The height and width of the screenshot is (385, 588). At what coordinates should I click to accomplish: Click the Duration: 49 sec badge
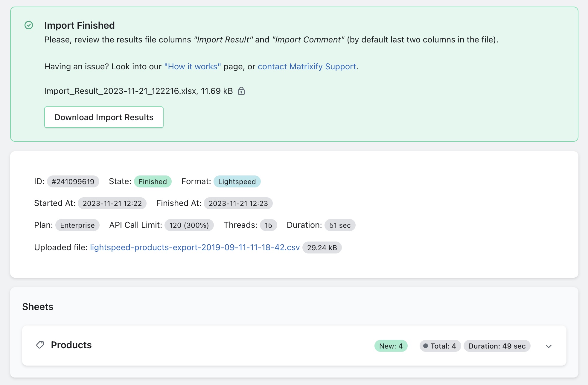coord(497,346)
